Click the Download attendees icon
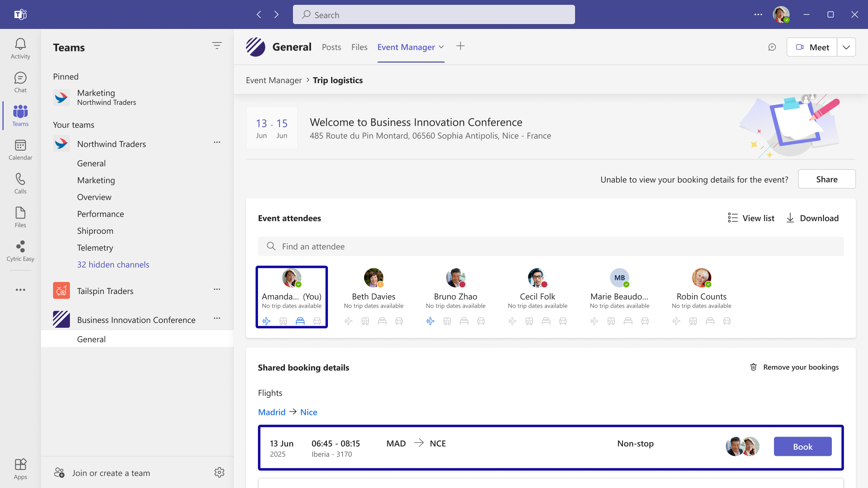868x488 pixels. (790, 218)
